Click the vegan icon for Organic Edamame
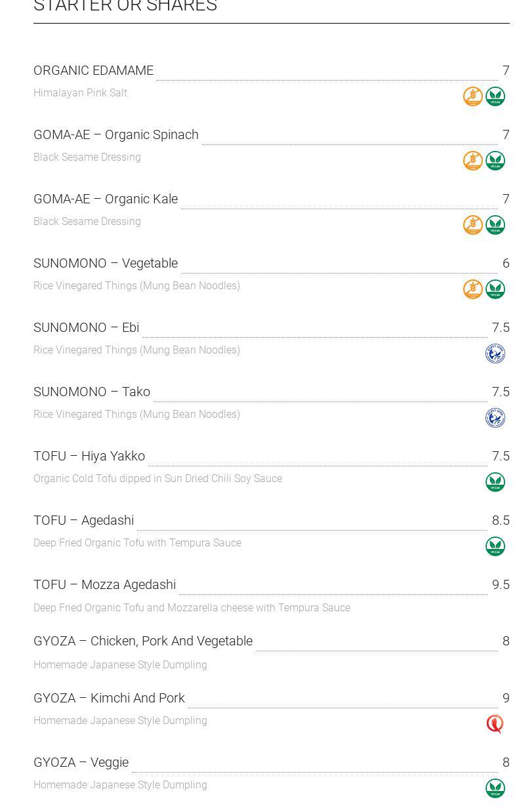Screen dimensions: 515x812 pos(495,96)
